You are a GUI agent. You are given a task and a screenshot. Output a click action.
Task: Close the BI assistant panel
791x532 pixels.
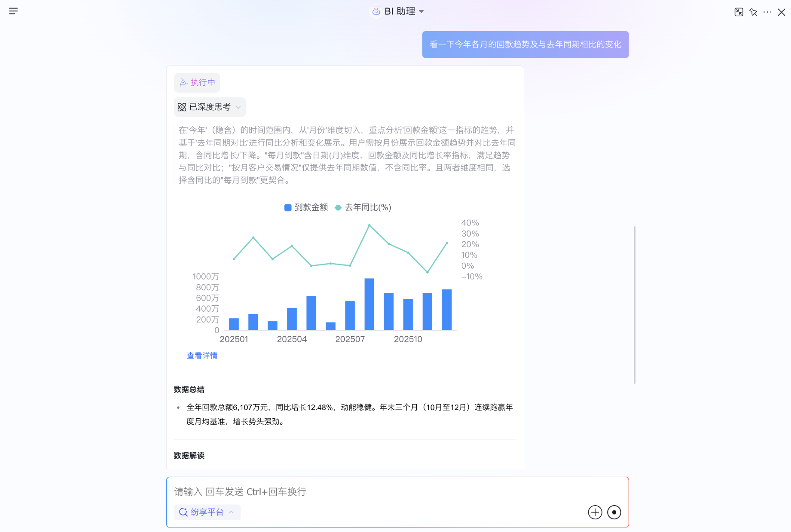click(781, 12)
